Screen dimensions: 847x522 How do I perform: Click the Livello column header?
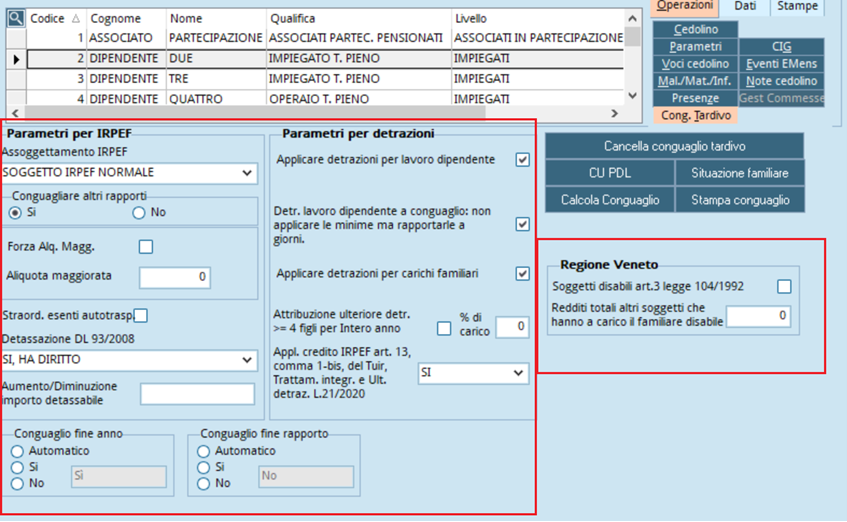click(x=538, y=18)
